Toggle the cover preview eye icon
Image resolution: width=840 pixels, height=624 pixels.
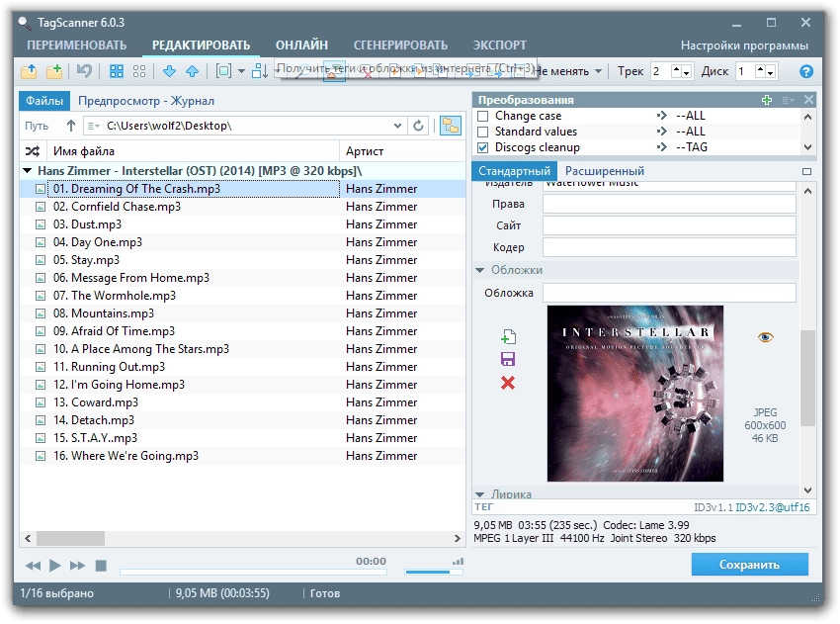click(766, 336)
